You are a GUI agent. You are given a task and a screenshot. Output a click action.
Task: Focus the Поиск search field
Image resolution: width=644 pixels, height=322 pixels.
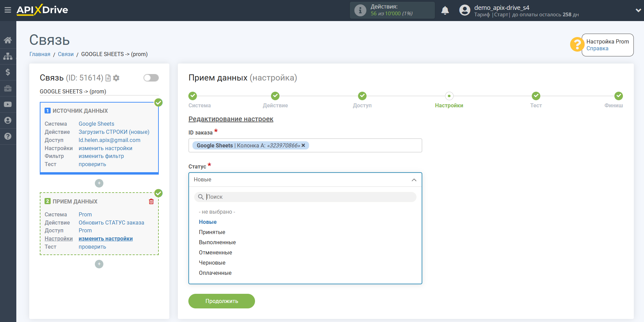click(305, 197)
